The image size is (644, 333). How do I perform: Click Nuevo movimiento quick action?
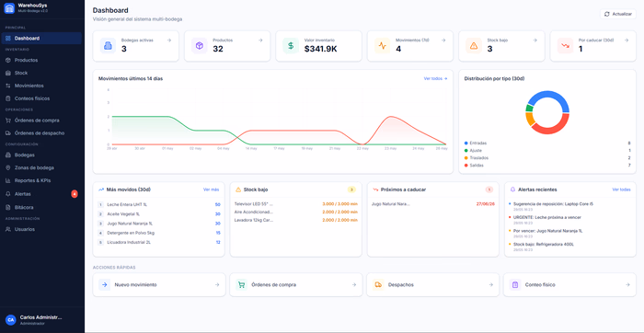159,284
